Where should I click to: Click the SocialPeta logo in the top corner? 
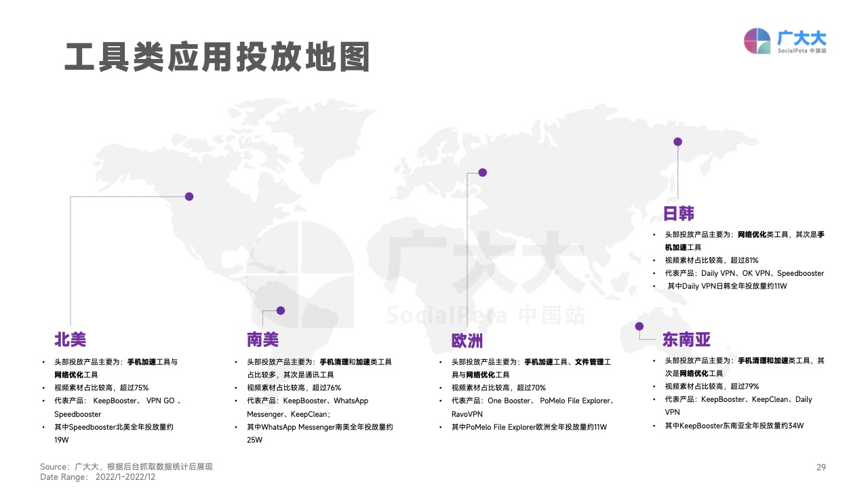pyautogui.click(x=785, y=41)
